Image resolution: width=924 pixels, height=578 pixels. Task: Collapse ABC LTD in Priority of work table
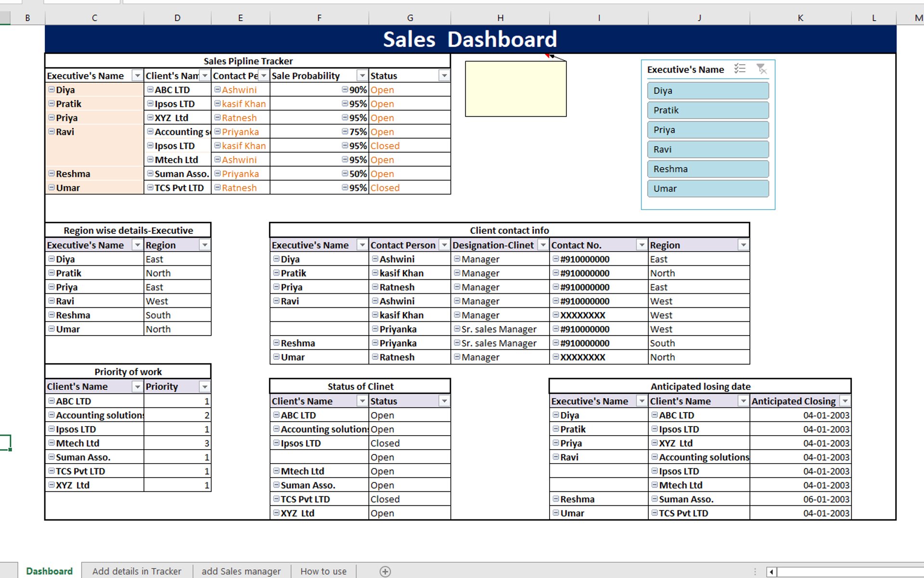coord(51,401)
